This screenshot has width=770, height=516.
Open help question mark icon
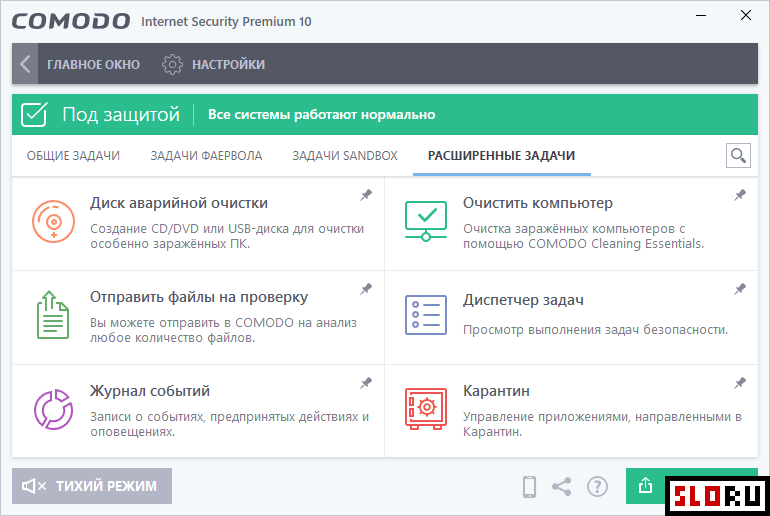click(597, 487)
